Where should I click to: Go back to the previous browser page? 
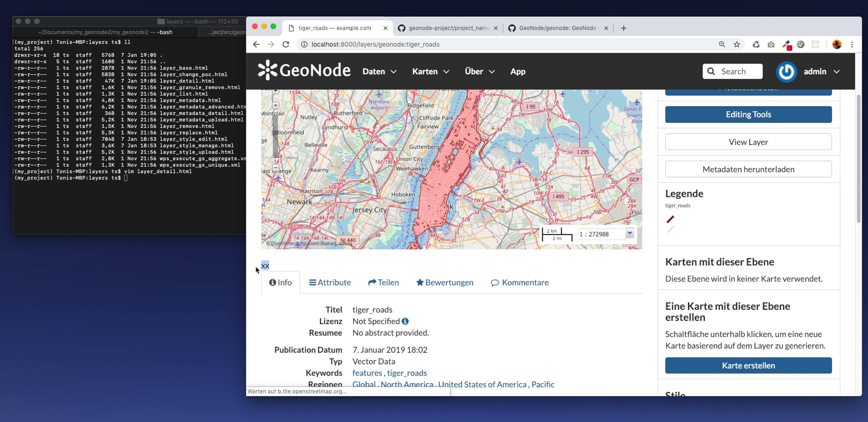tap(256, 44)
